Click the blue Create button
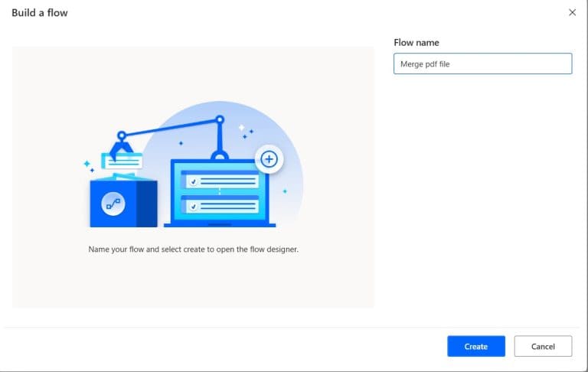The image size is (588, 372). point(476,346)
